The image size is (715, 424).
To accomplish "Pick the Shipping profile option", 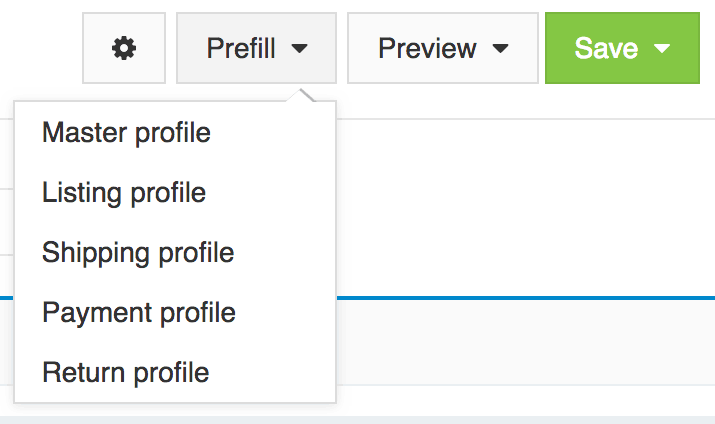I will coord(138,253).
